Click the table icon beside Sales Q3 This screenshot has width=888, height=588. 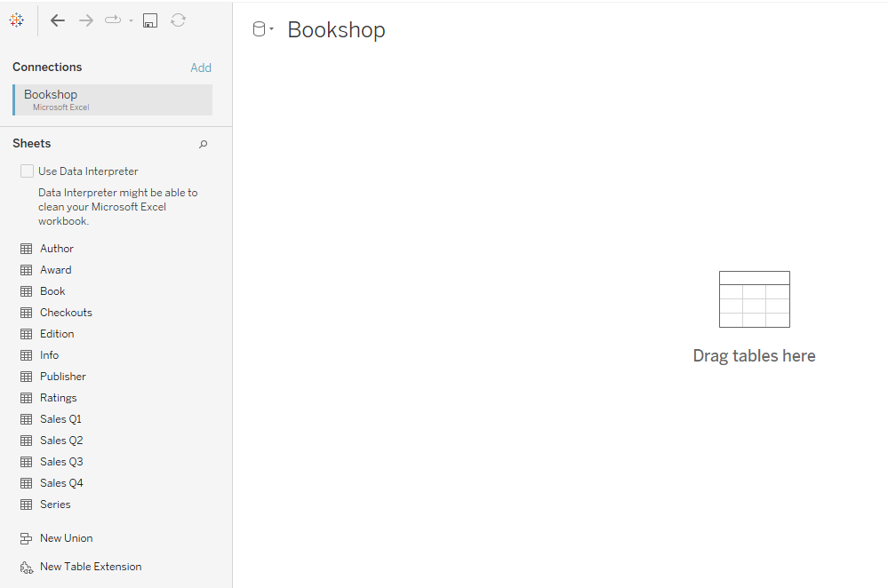pos(26,462)
